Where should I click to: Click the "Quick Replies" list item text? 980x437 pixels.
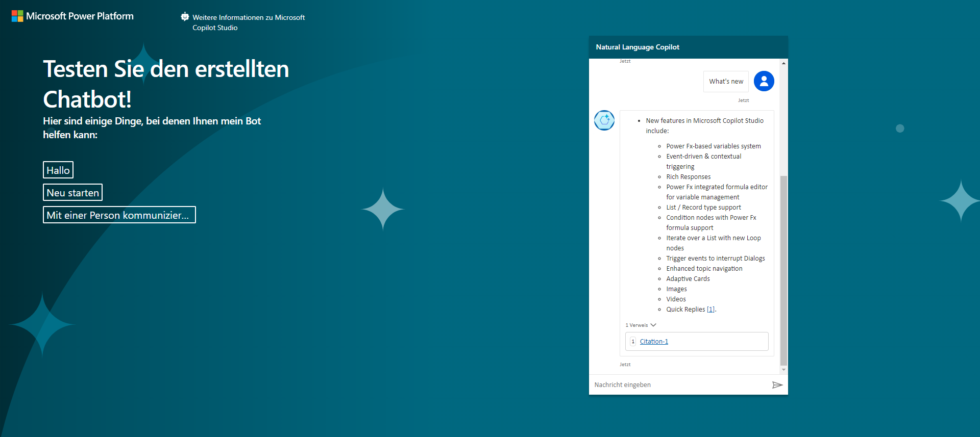click(685, 310)
